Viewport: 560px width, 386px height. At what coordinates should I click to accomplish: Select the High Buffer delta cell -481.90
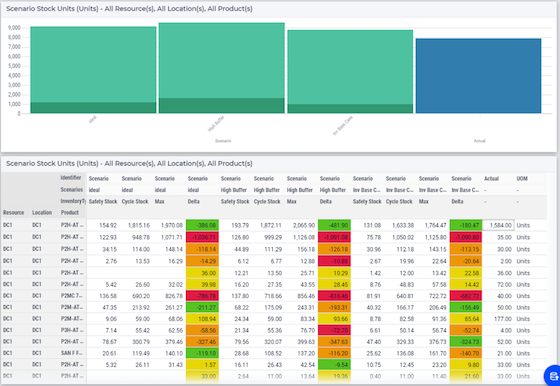pyautogui.click(x=334, y=225)
